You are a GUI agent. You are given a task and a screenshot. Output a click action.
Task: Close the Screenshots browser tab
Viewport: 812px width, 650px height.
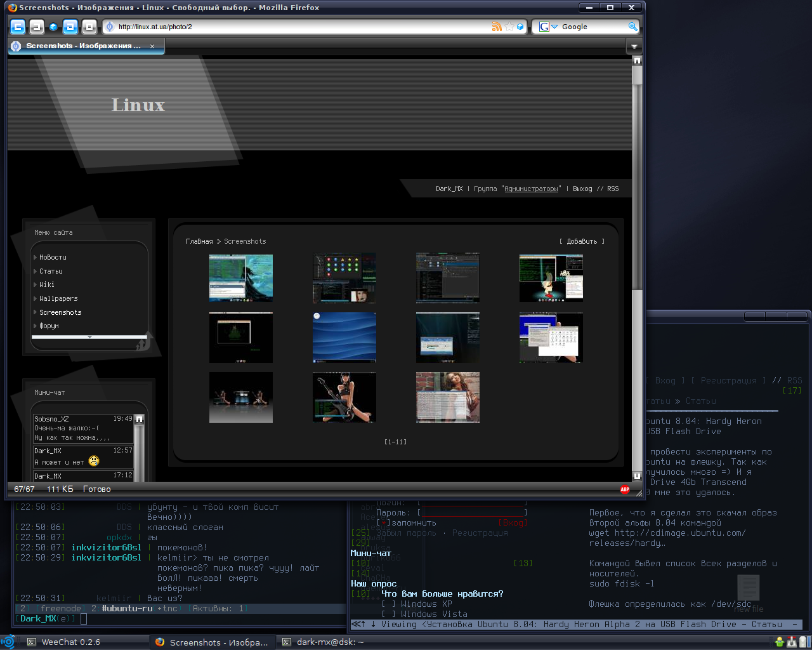click(152, 46)
